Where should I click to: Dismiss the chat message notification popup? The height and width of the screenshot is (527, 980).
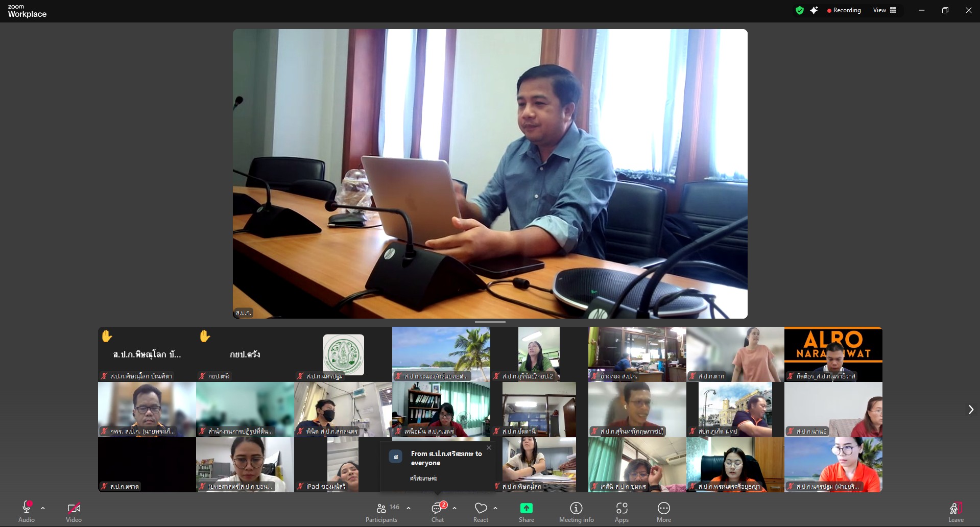pos(489,448)
